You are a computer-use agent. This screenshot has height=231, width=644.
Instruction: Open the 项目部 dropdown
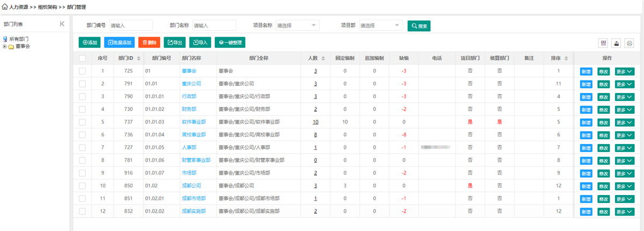pos(380,25)
